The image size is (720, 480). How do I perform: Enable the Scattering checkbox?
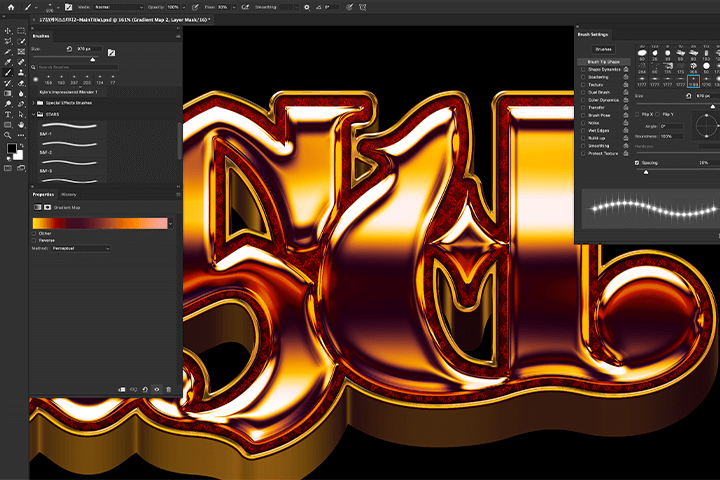point(583,77)
